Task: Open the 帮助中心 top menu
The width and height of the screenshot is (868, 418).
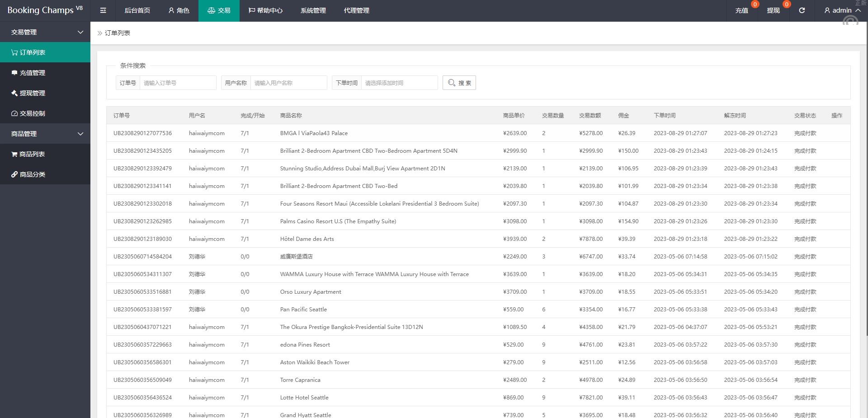Action: (265, 10)
